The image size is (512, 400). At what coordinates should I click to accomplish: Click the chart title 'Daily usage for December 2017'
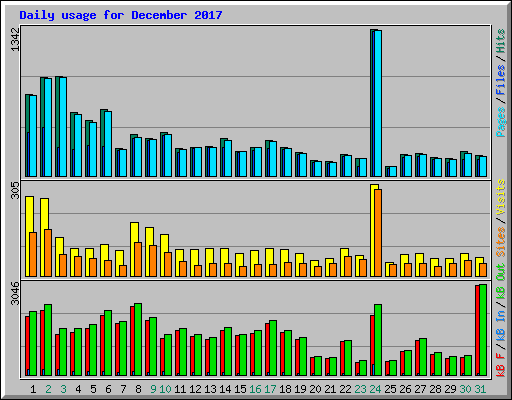pos(121,15)
